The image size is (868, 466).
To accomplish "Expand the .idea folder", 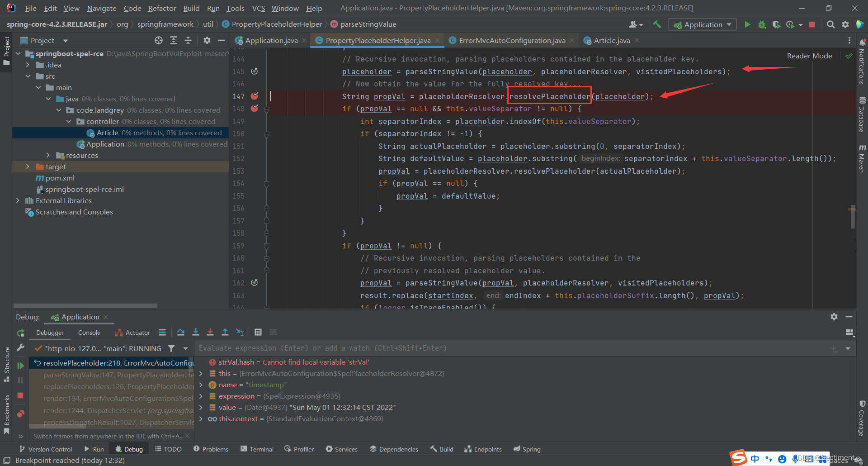I will tap(28, 65).
